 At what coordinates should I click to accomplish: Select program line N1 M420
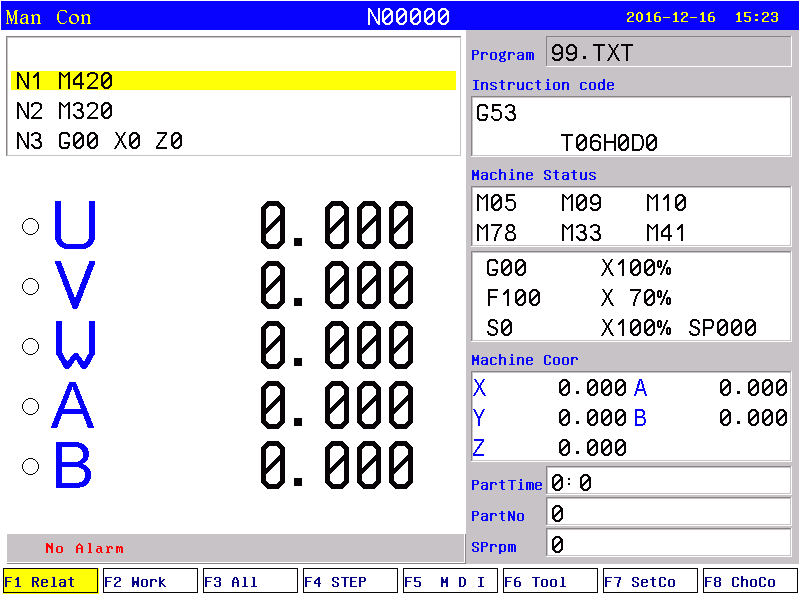[x=233, y=81]
